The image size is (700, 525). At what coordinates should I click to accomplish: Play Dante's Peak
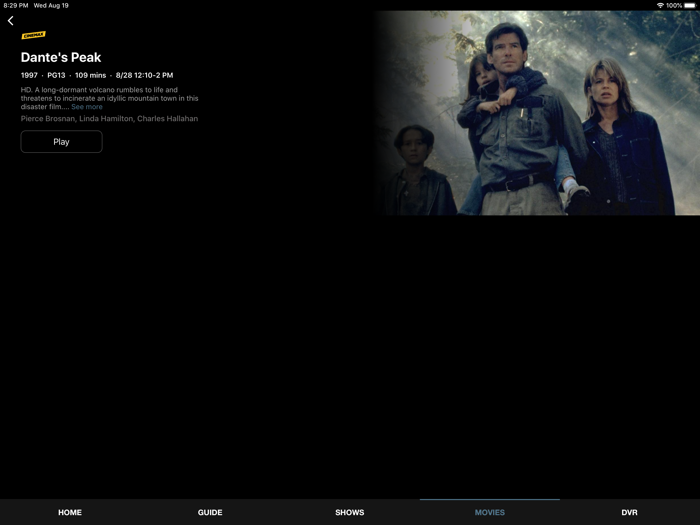(61, 142)
